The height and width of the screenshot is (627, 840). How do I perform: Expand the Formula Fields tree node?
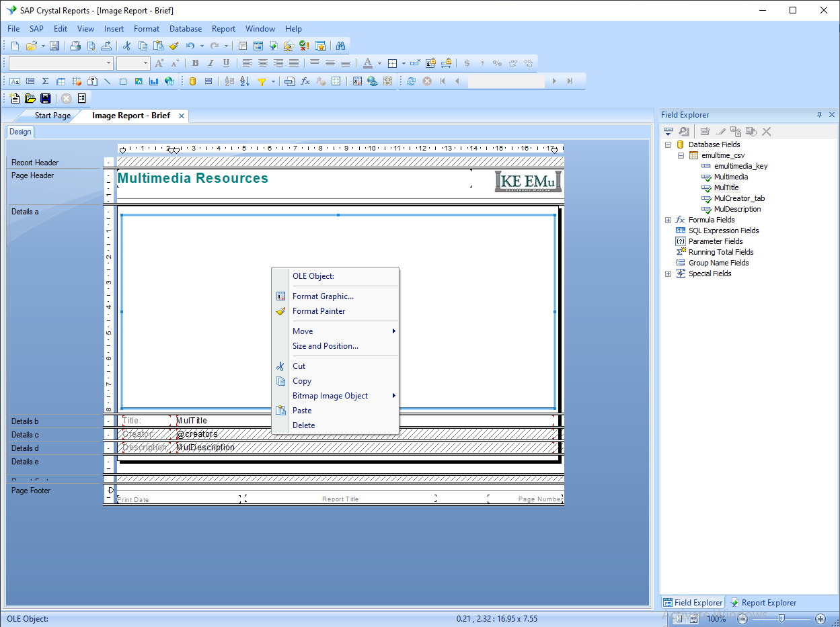tap(669, 220)
